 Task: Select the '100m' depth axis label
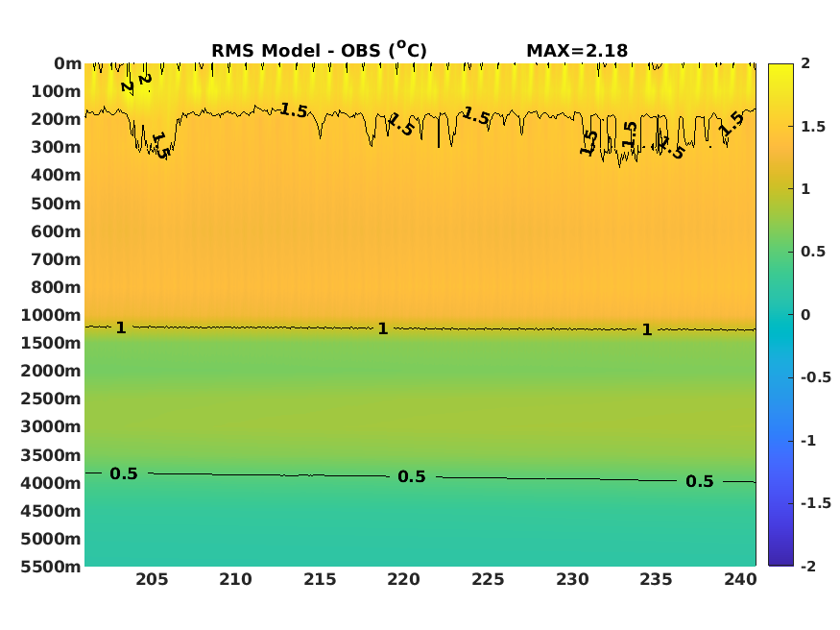point(56,91)
